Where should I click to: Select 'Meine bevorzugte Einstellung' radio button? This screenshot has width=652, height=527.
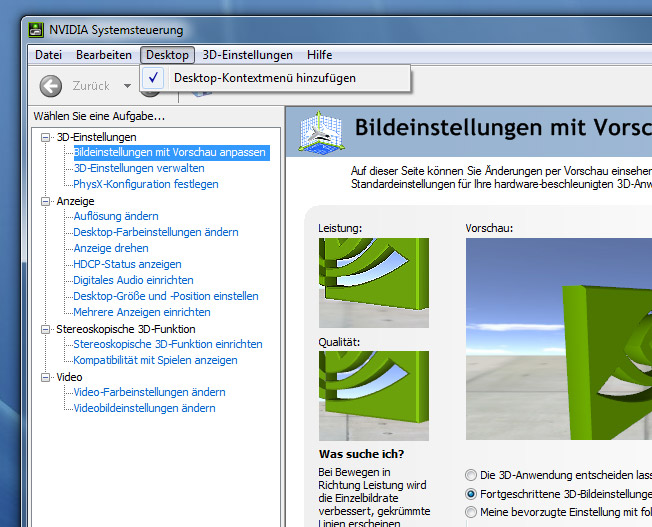click(471, 512)
